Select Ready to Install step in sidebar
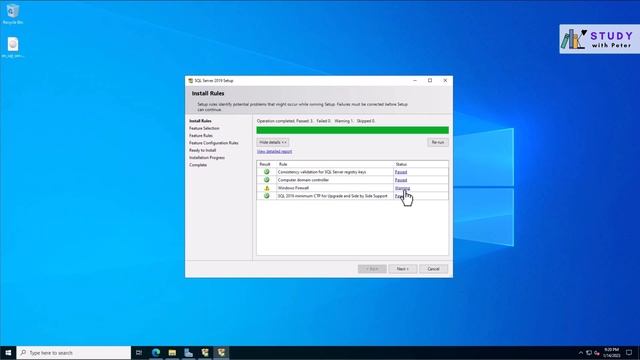The height and width of the screenshot is (360, 640). [x=202, y=150]
